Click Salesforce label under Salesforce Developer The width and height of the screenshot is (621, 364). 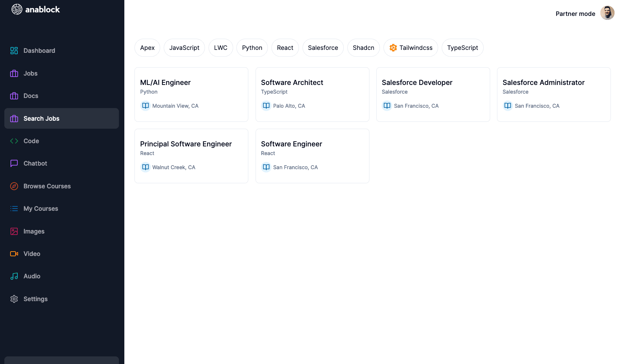395,92
